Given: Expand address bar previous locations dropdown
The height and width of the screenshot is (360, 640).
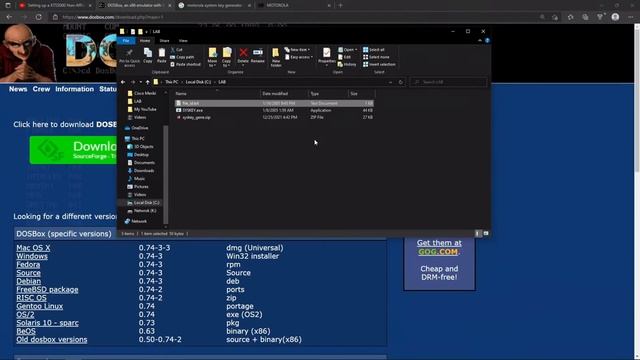Looking at the screenshot, I should [x=391, y=82].
